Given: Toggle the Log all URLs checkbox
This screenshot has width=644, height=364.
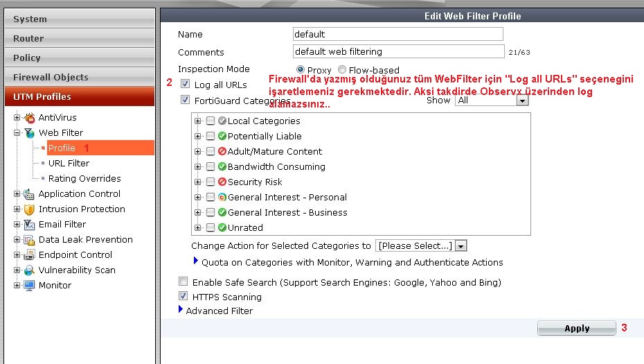Looking at the screenshot, I should pos(185,84).
